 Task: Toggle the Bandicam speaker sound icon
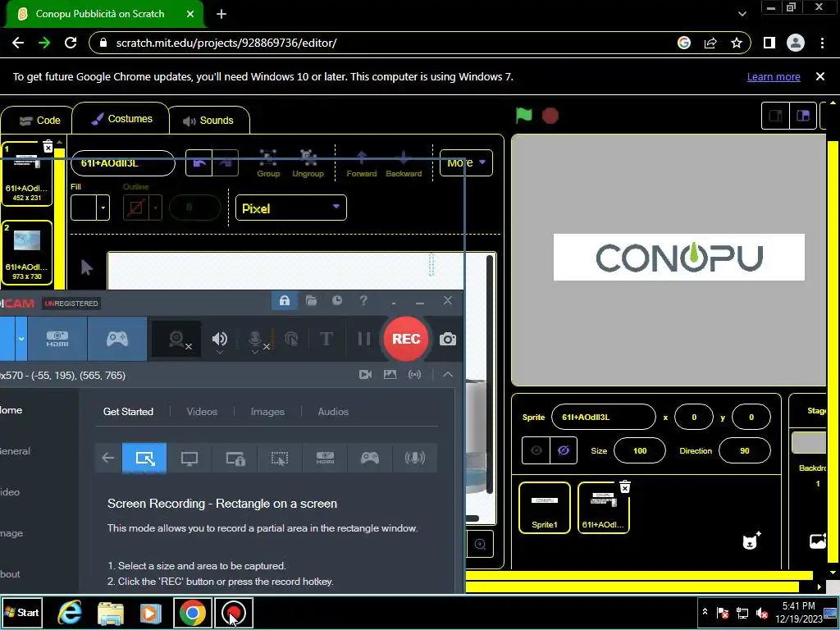(220, 339)
